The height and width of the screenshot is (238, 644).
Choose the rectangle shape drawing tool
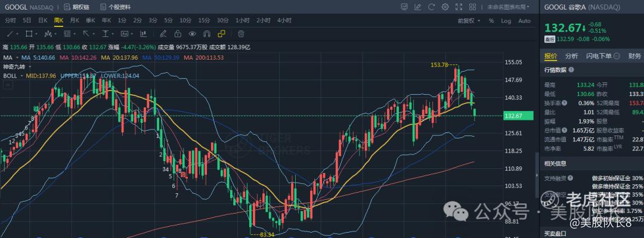(29, 34)
